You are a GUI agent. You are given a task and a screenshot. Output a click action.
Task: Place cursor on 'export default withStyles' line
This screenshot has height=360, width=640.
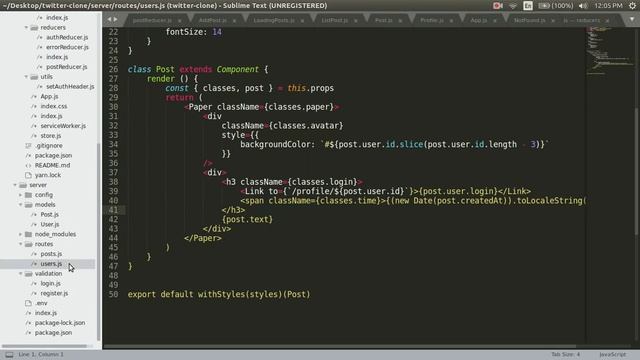point(219,294)
